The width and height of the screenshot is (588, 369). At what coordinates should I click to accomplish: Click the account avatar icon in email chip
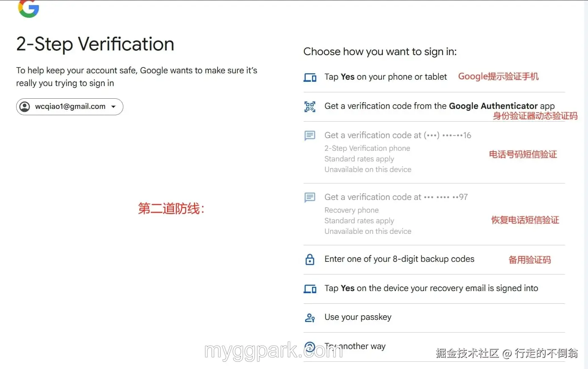click(x=25, y=107)
